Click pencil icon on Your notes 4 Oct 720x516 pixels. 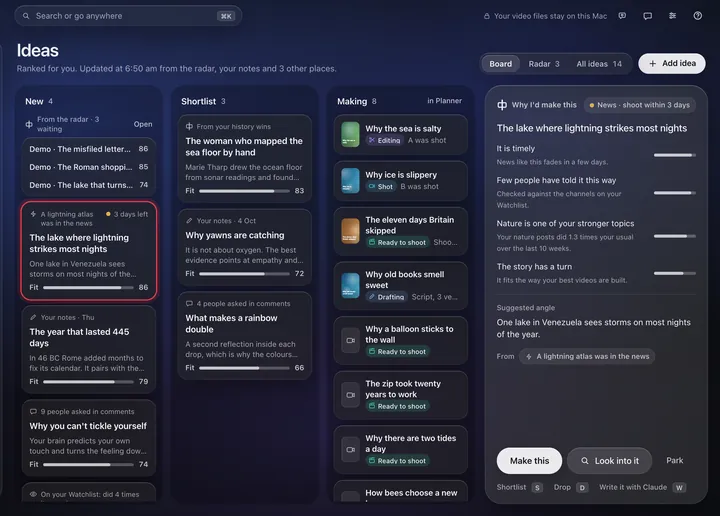pos(189,220)
